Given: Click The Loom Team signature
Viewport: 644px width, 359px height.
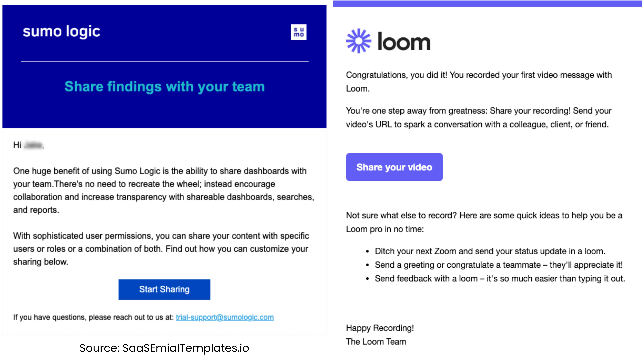Looking at the screenshot, I should [x=376, y=342].
